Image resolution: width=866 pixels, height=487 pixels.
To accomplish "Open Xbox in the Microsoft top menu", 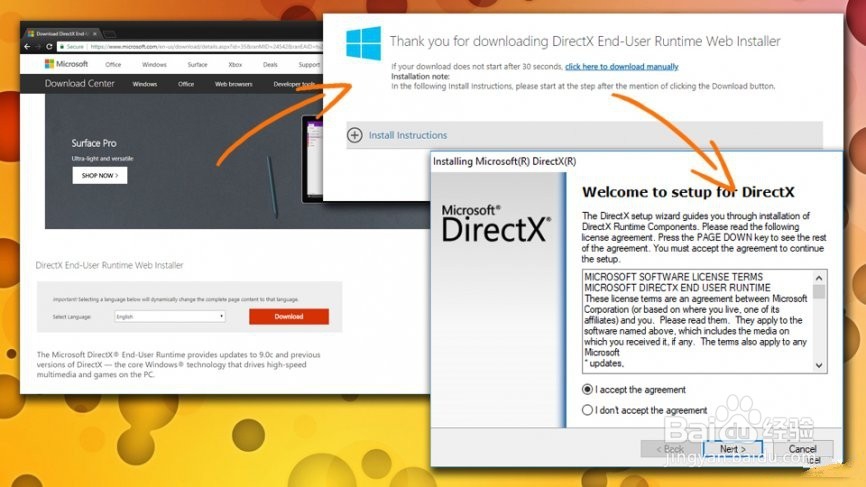I will tap(235, 65).
